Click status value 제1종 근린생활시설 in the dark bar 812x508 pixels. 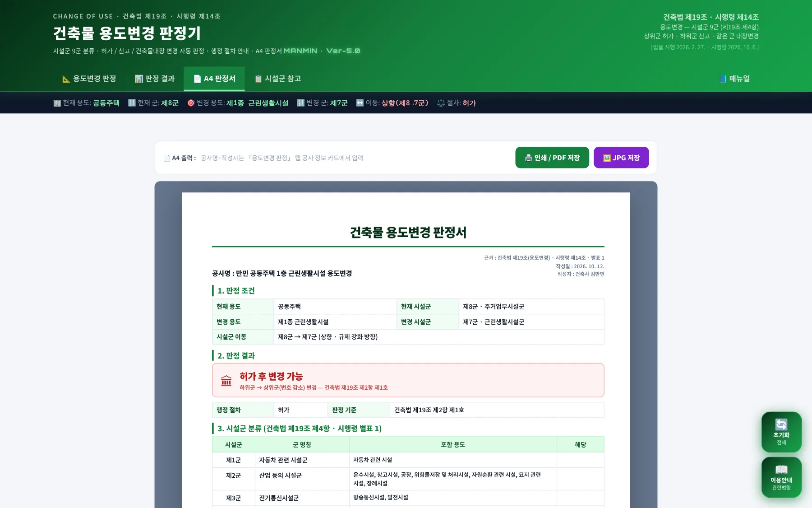coord(257,103)
